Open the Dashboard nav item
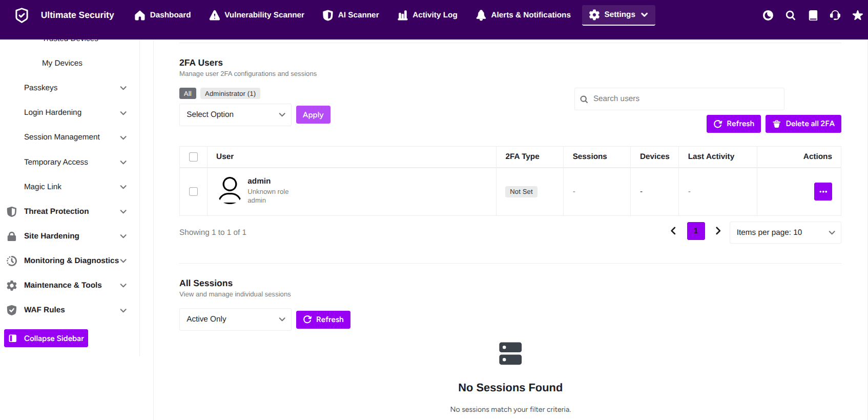 pos(162,15)
